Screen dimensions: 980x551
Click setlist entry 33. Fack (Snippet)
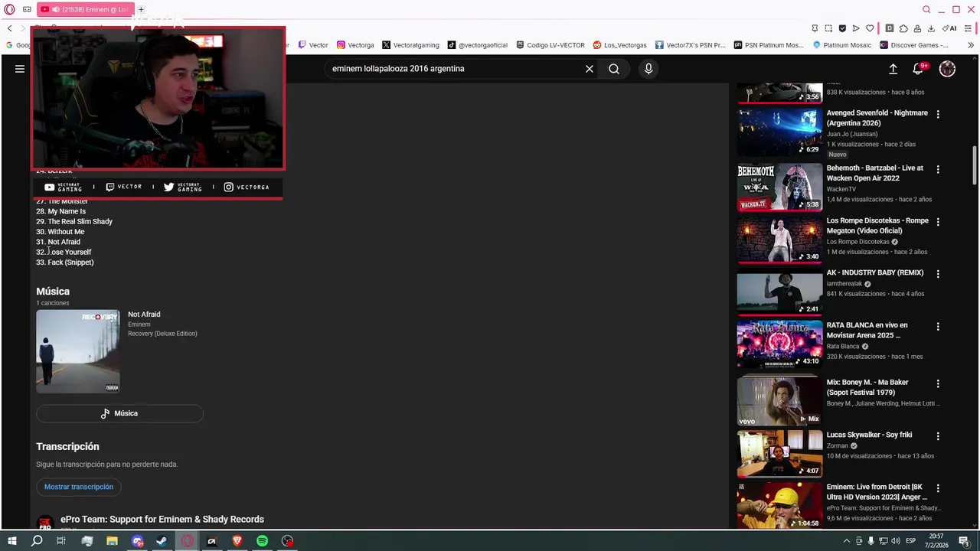coord(65,262)
